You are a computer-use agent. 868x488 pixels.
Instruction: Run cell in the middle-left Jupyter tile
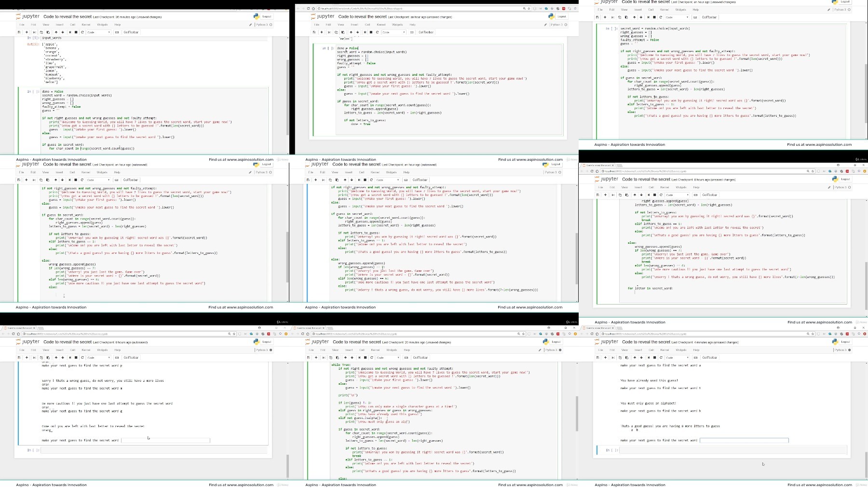(70, 180)
